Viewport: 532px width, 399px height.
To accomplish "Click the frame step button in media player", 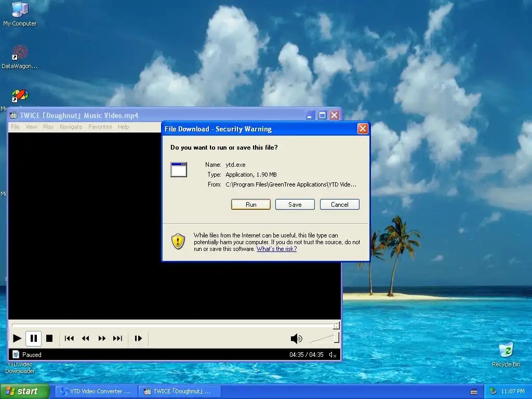I will coord(138,338).
